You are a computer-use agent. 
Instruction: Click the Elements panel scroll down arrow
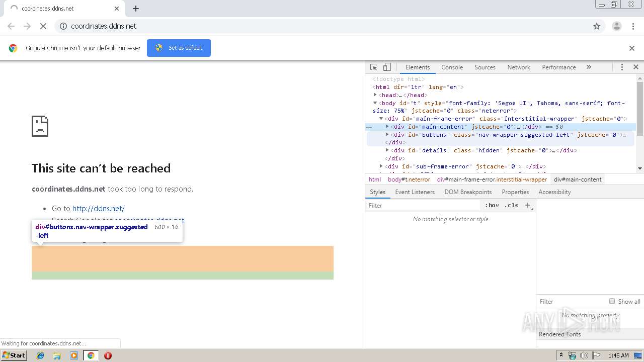click(640, 168)
